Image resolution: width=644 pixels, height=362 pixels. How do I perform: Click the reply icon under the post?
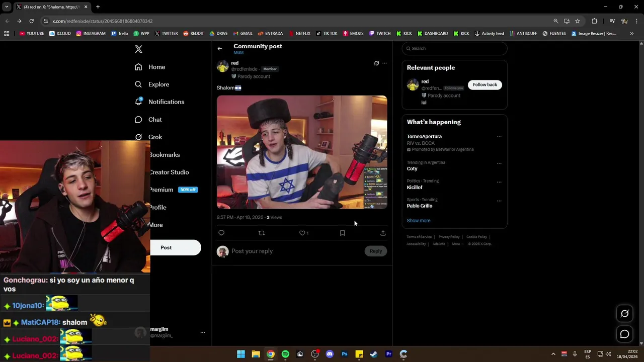coord(221,233)
